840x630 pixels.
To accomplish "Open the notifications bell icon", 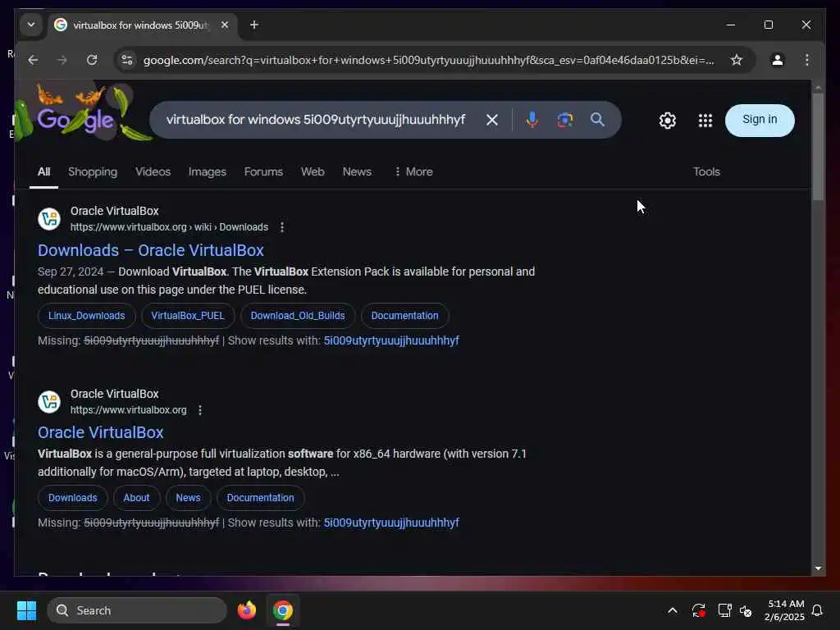I will coord(817,610).
